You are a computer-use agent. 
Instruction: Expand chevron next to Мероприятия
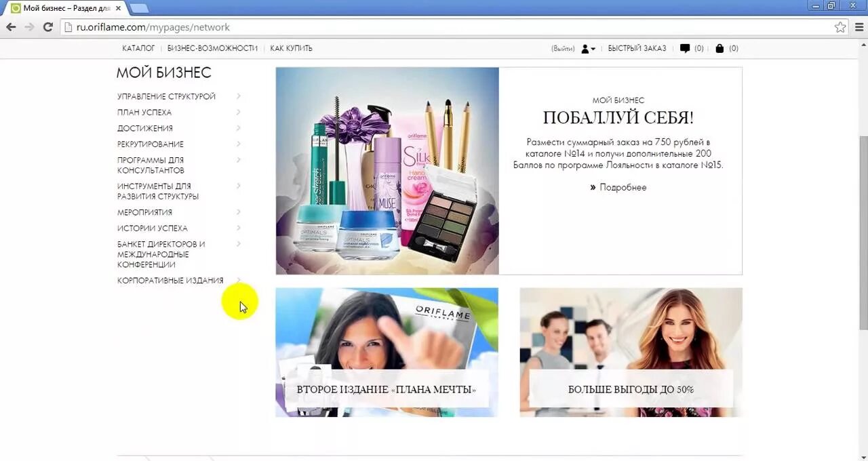point(238,212)
